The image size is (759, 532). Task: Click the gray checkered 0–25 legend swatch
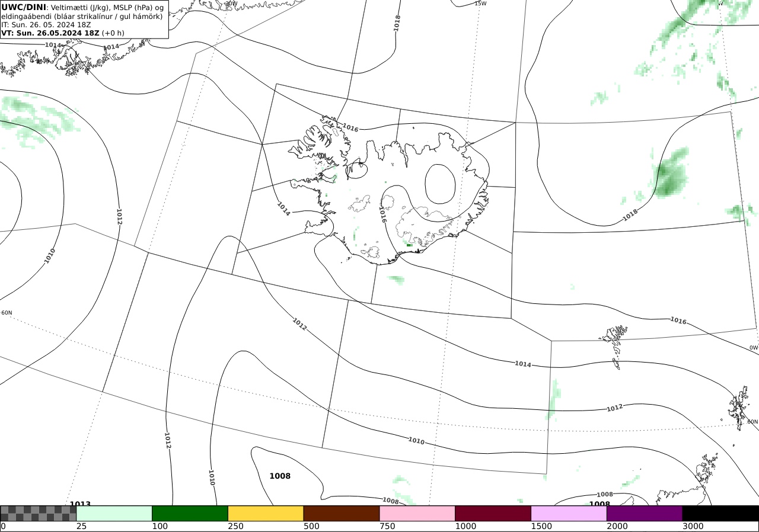tap(39, 513)
